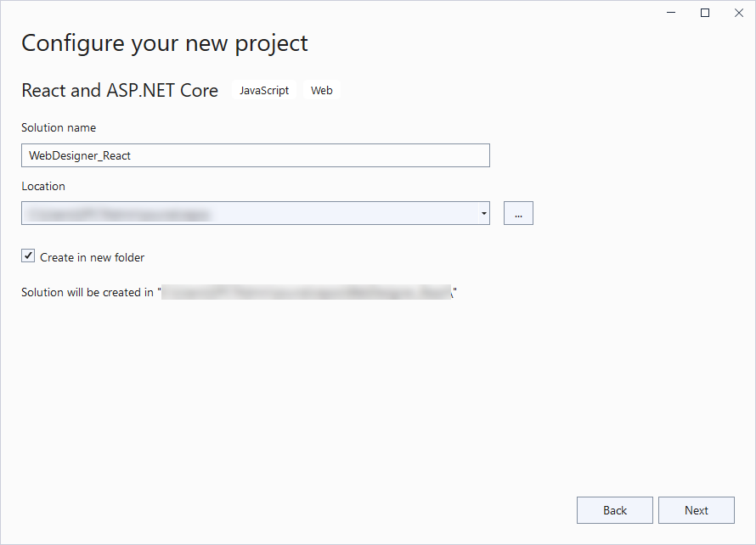Click 'Configure your new project' heading
Image resolution: width=756 pixels, height=545 pixels.
click(x=165, y=43)
